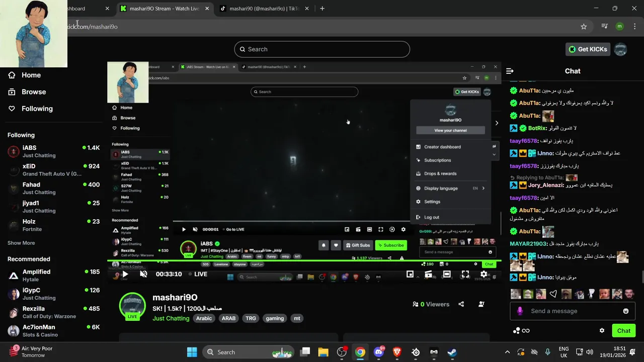Viewport: 644px width, 362px height.
Task: Open Holz channel in Following list
Action: [54, 225]
